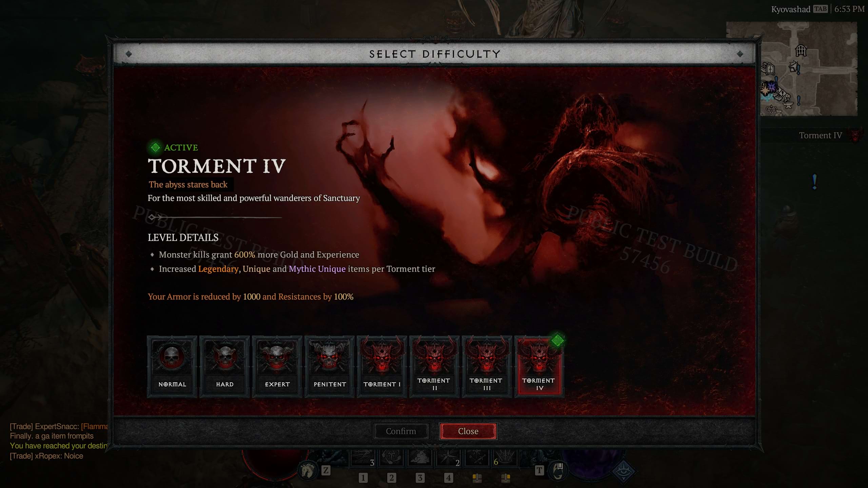
Task: Click the TAB key badge beside Kyovashad
Action: pyautogui.click(x=821, y=9)
